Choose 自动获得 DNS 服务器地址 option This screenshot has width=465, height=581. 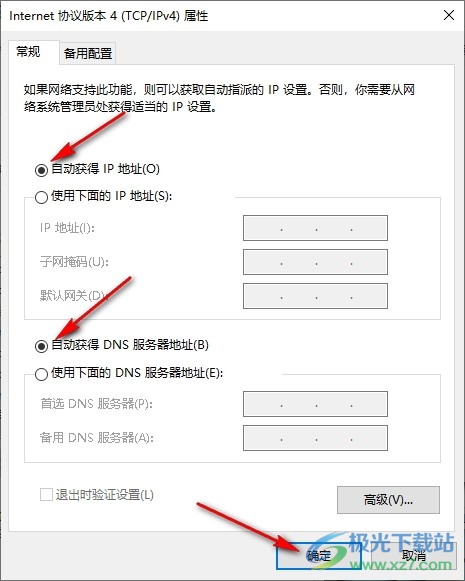coord(41,346)
